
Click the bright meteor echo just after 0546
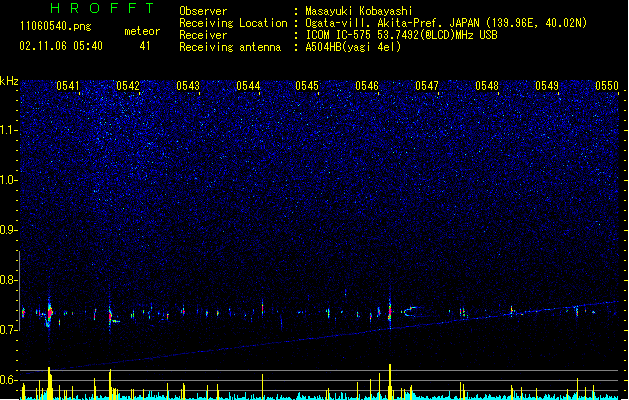click(x=390, y=311)
